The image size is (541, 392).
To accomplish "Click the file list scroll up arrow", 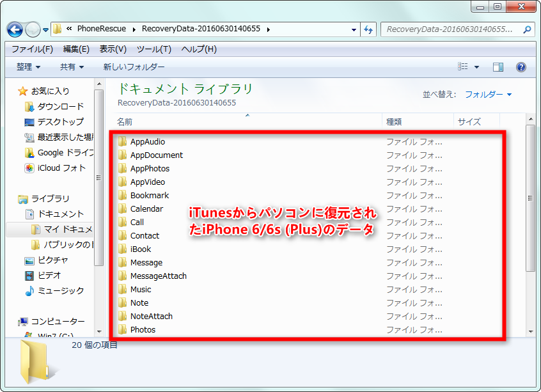I will [530, 120].
